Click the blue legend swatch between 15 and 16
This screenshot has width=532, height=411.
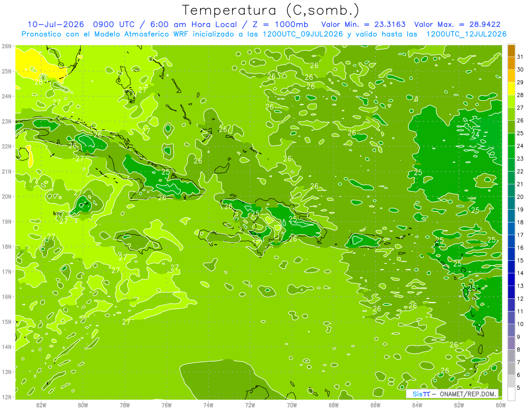(x=511, y=254)
